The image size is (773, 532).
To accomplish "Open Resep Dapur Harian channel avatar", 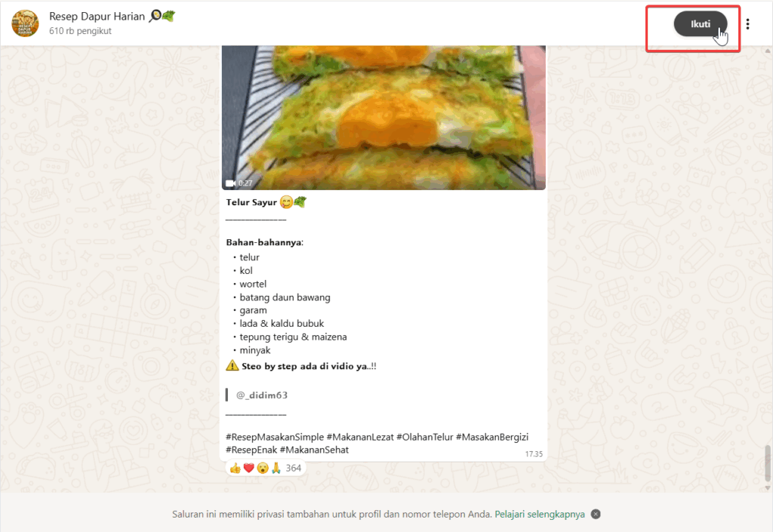I will 25,23.
